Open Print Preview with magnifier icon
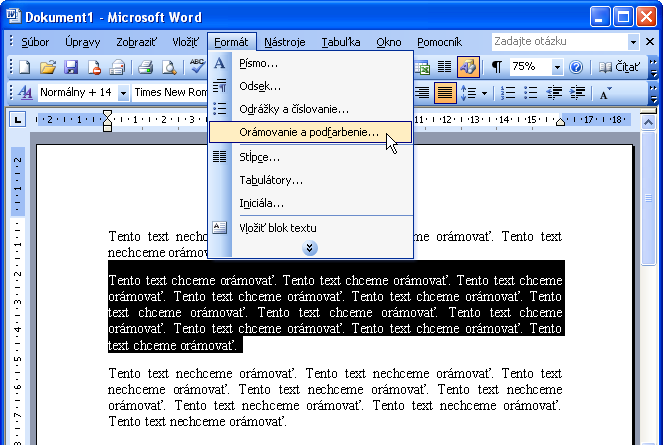Screen dimensions: 663x445 point(169,67)
